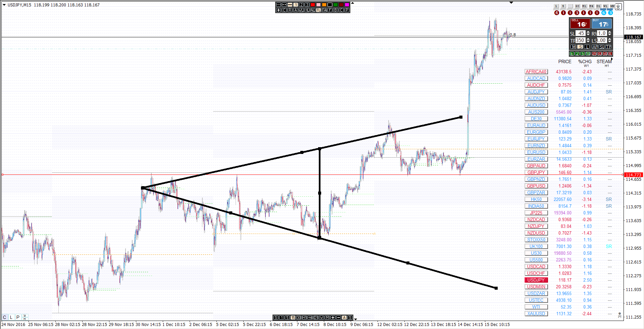Viewport: 644px width, 329px height.
Task: Switch to D1 timeframe in top-right selector
Action: (598, 6)
